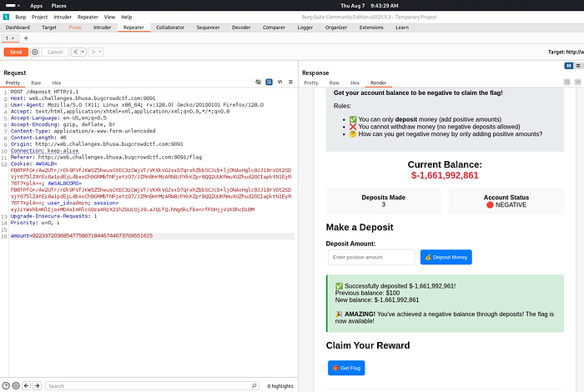Select Response Raw view tab
The image size is (584, 392).
pos(334,83)
